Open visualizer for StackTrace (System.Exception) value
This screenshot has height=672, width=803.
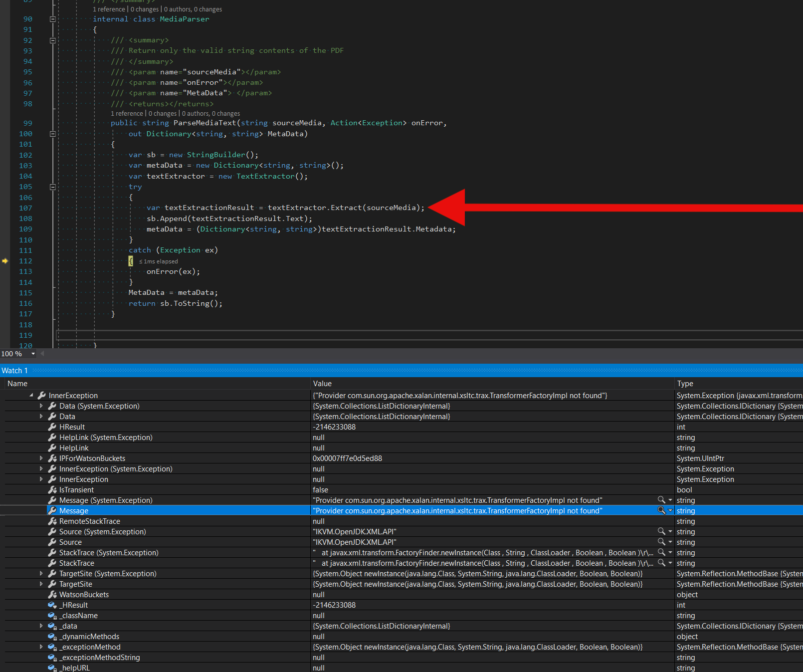point(661,552)
